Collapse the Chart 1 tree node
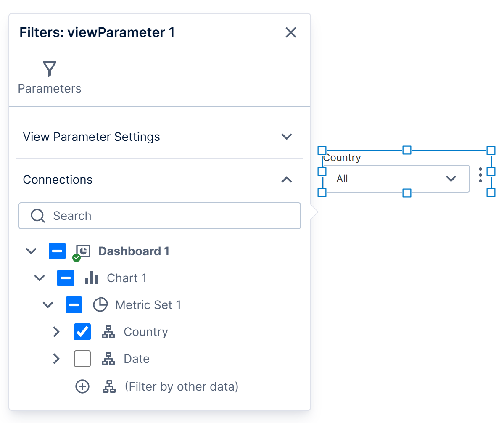 [40, 278]
